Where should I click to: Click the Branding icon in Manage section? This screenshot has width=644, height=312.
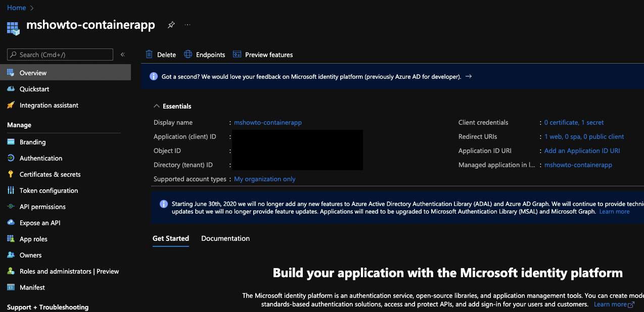(11, 142)
